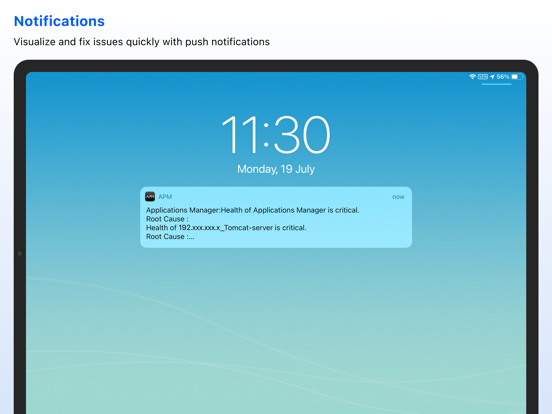Click the VPN badge in status bar
552x414 pixels.
click(x=483, y=77)
